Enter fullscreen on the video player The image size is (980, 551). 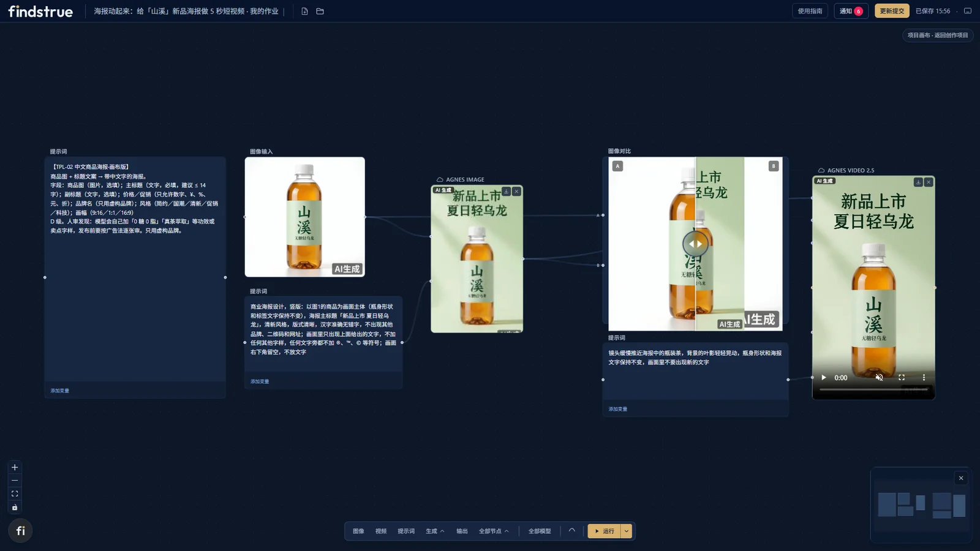[902, 378]
